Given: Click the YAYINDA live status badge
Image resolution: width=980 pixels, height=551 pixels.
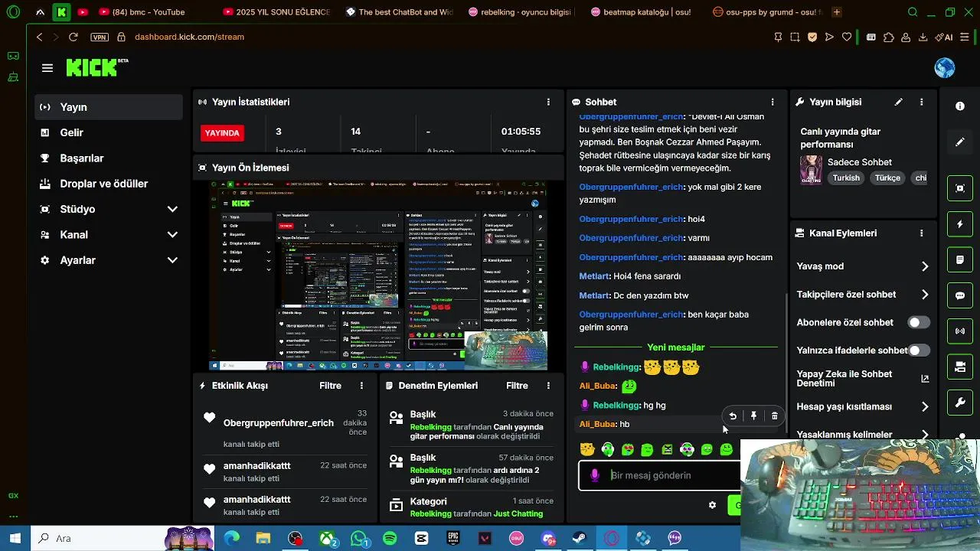Looking at the screenshot, I should pyautogui.click(x=222, y=133).
